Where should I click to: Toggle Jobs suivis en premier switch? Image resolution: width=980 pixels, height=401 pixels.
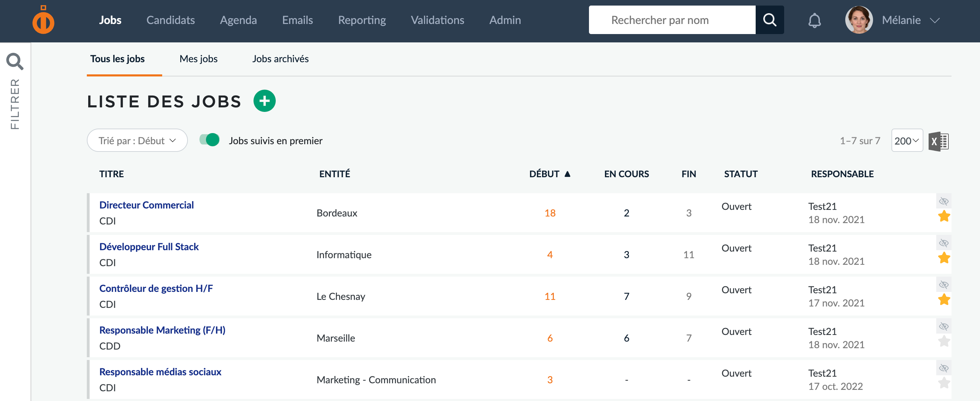click(x=210, y=140)
